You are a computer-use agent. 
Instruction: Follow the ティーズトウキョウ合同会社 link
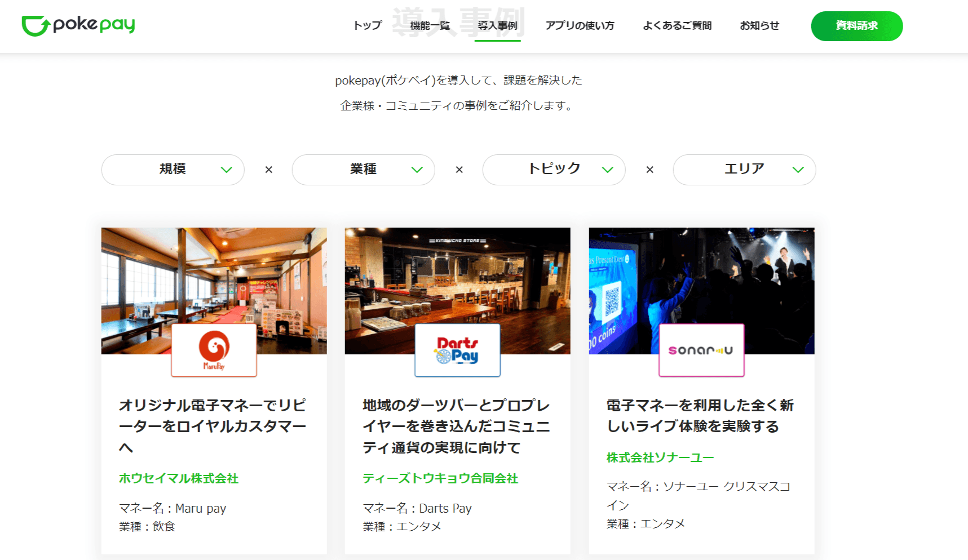[441, 478]
